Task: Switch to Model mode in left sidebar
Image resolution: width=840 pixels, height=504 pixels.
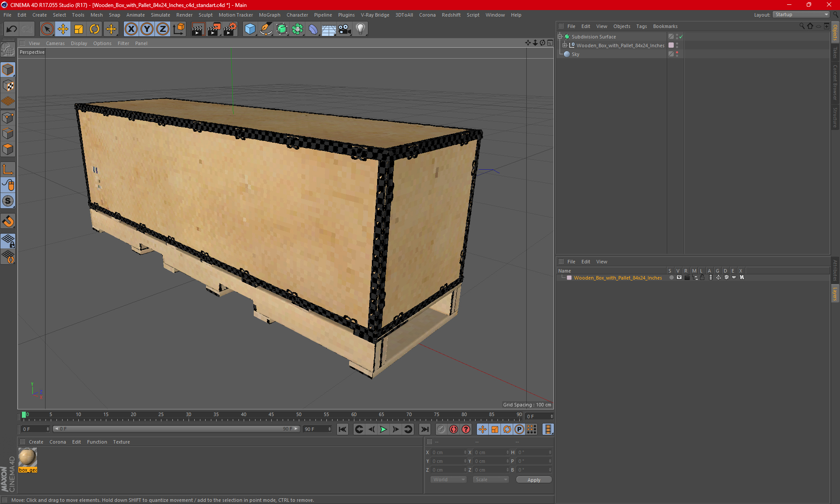Action: click(8, 70)
